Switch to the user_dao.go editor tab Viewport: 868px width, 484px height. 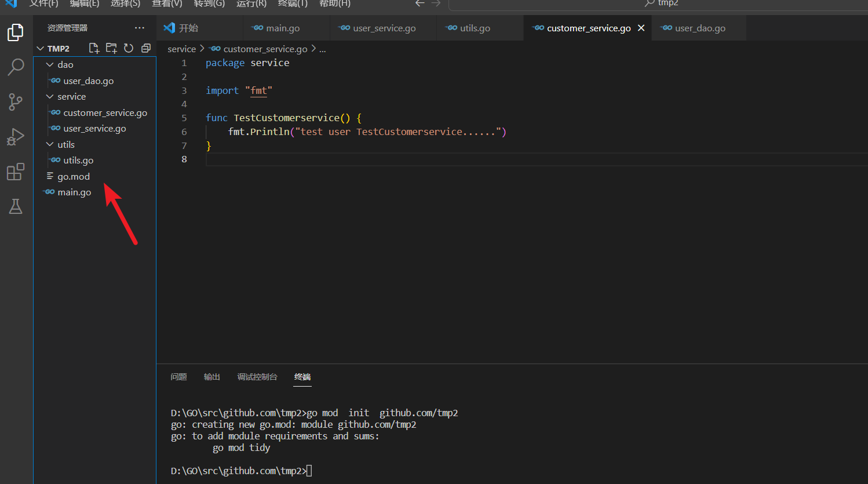(699, 28)
